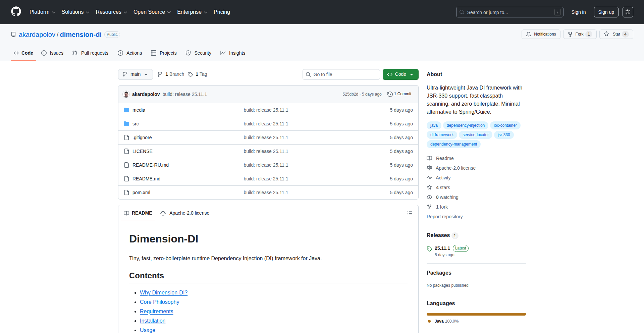Click the Notifications bell button
Image resolution: width=644 pixels, height=333 pixels.
[541, 34]
